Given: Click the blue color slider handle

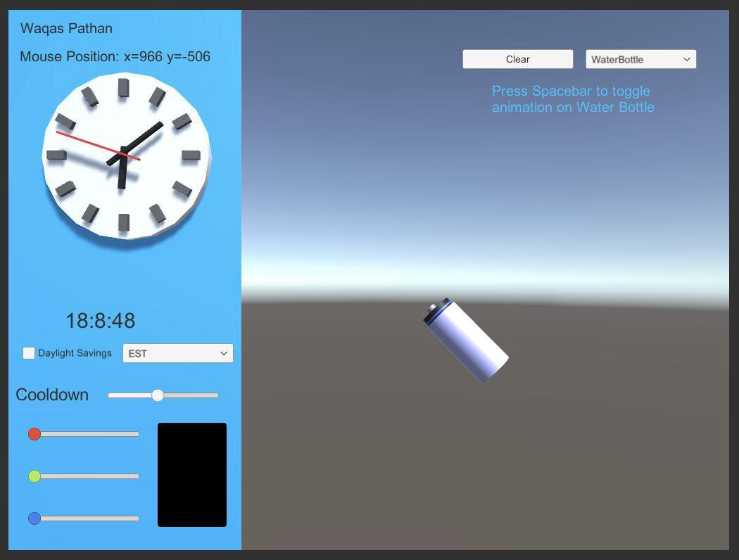Looking at the screenshot, I should [34, 518].
